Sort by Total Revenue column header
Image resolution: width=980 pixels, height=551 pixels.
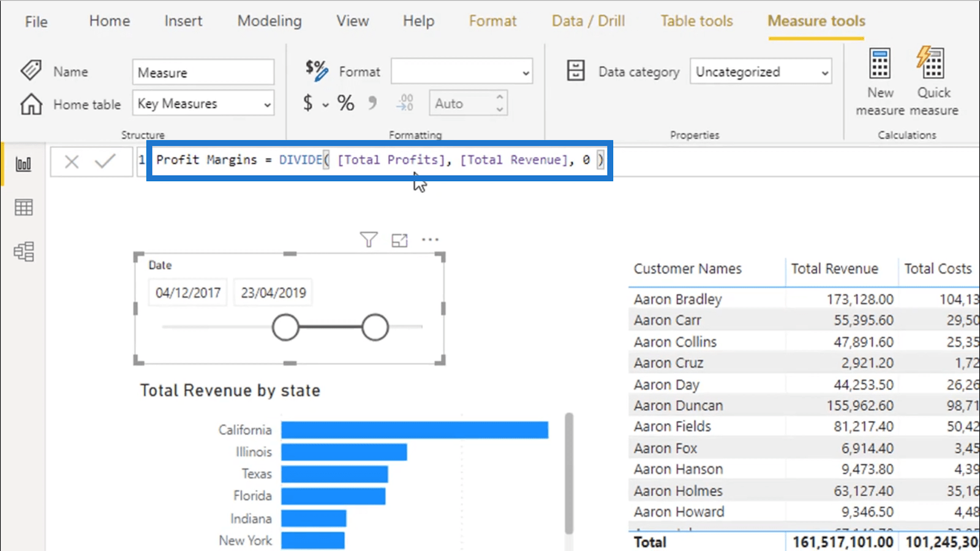tap(834, 269)
